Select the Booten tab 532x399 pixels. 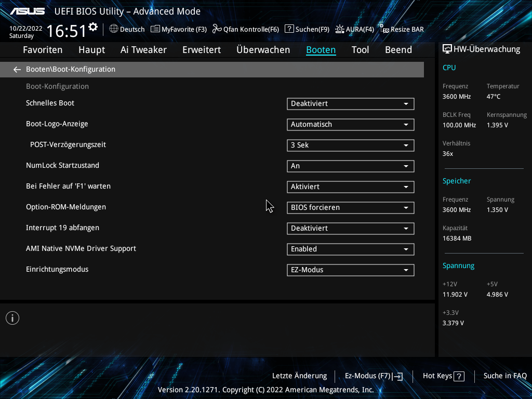[321, 50]
